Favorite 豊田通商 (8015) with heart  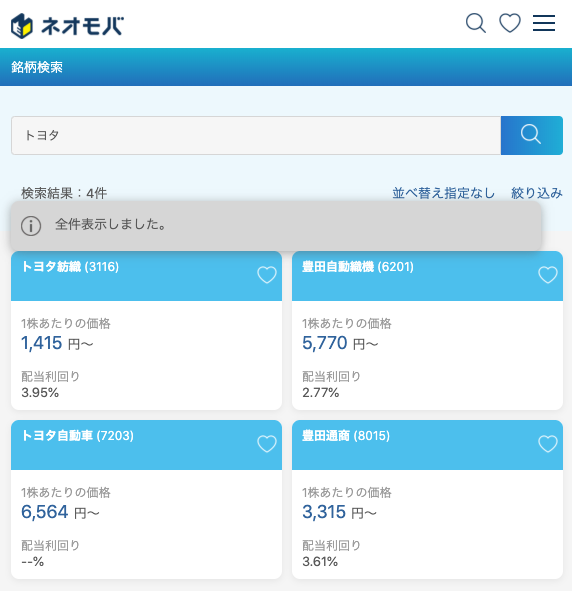coord(548,444)
